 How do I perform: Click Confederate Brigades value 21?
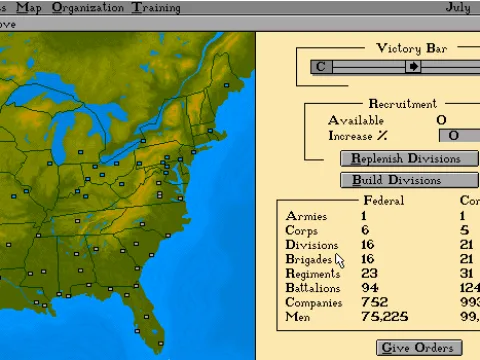pos(466,259)
